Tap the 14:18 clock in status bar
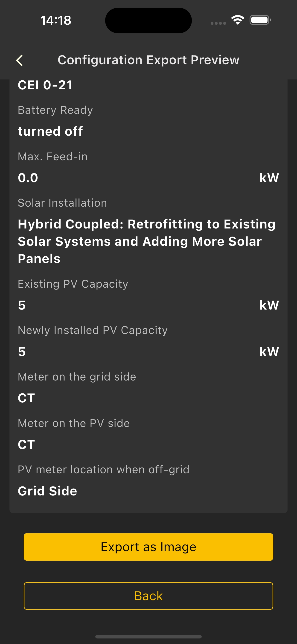This screenshot has width=297, height=644. tap(56, 20)
